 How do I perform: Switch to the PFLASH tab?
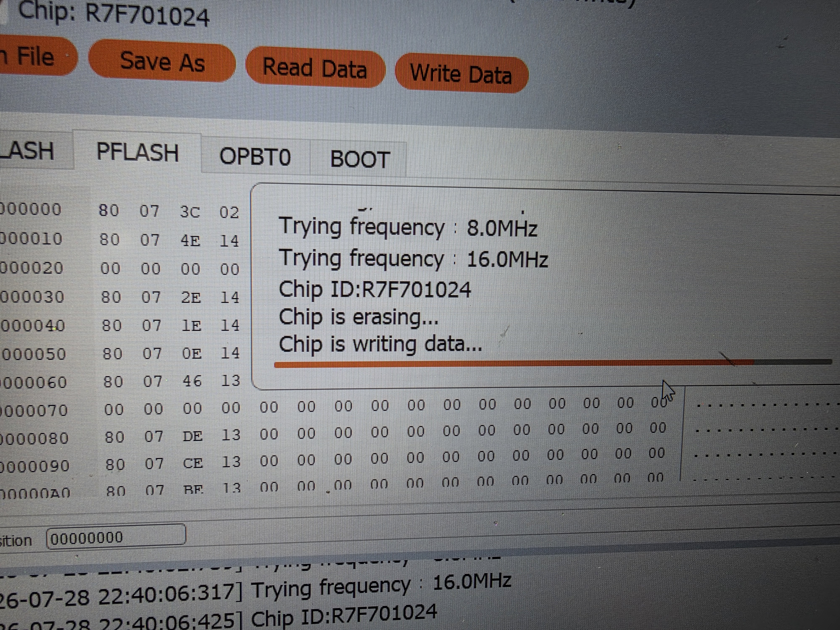pos(138,152)
